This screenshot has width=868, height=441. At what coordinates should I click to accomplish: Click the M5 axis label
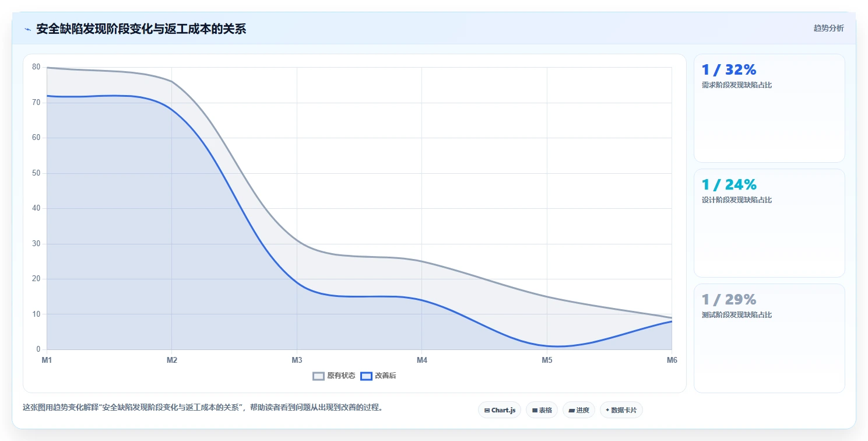[x=547, y=360]
